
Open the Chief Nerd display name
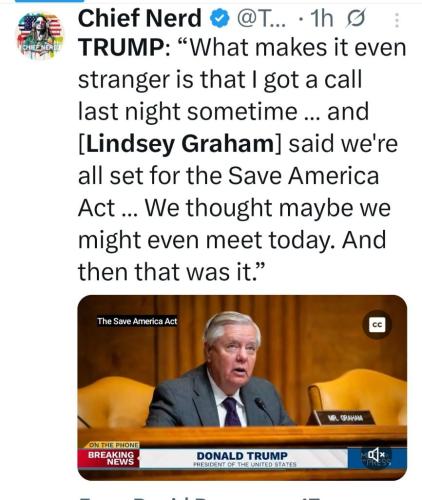140,18
